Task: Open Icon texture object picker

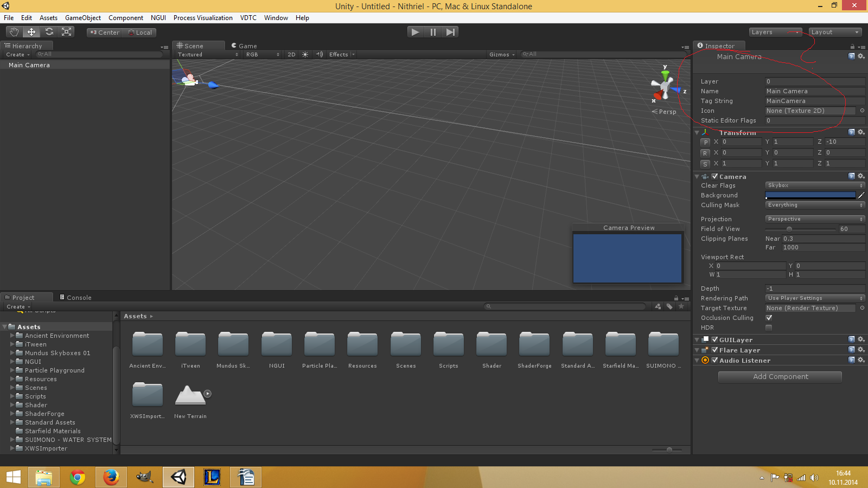Action: pyautogui.click(x=862, y=111)
